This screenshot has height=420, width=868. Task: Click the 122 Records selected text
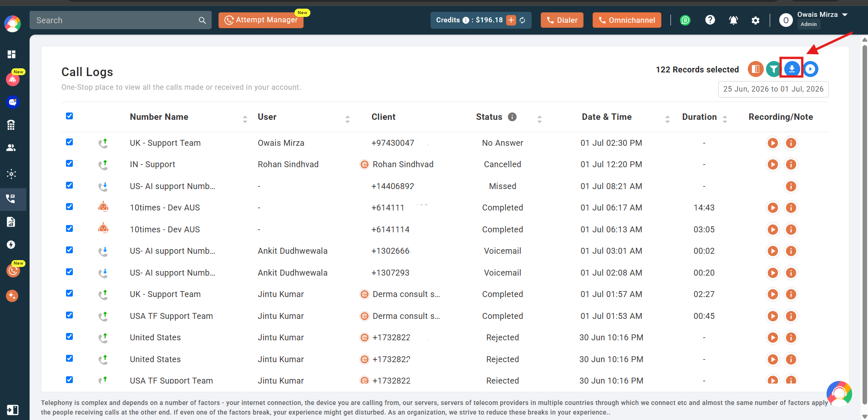pyautogui.click(x=697, y=70)
